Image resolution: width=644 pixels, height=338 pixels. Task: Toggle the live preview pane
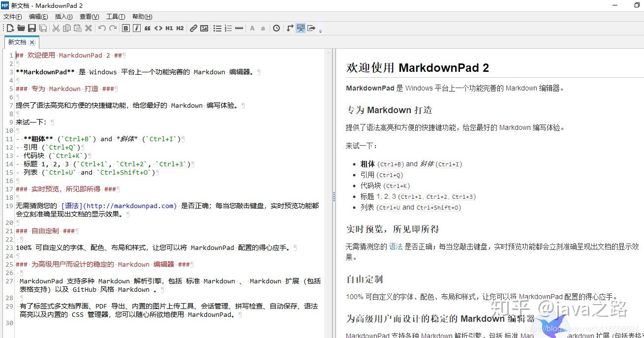(x=300, y=28)
